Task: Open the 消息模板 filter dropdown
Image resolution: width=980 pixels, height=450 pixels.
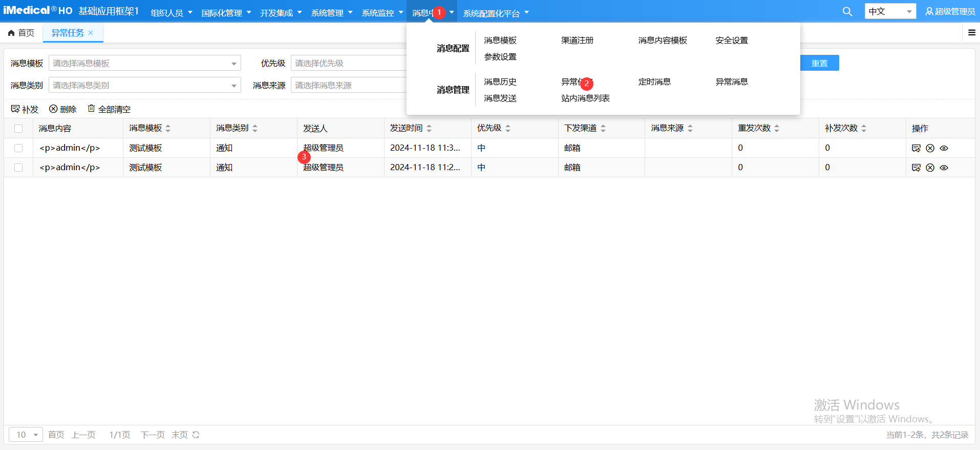Action: pyautogui.click(x=144, y=63)
